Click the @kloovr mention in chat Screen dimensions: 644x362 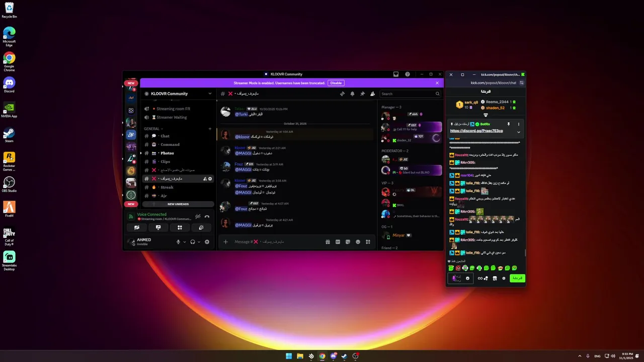coord(243,137)
